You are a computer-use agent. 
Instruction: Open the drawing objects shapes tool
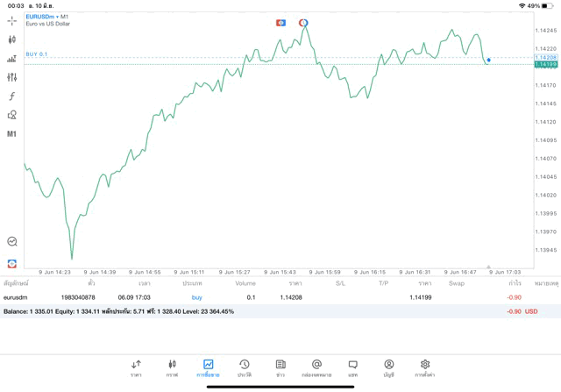click(x=11, y=115)
